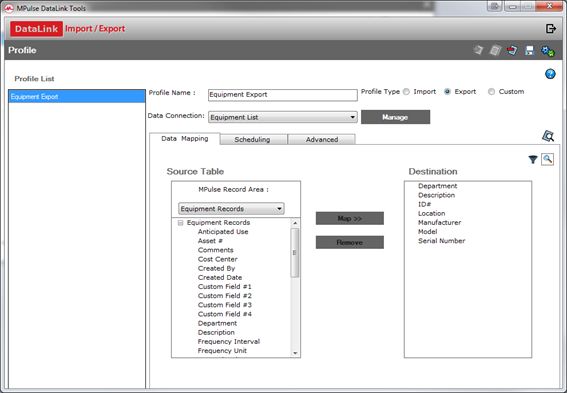Image resolution: width=567 pixels, height=393 pixels.
Task: Select Comments in source tree
Action: pyautogui.click(x=216, y=250)
